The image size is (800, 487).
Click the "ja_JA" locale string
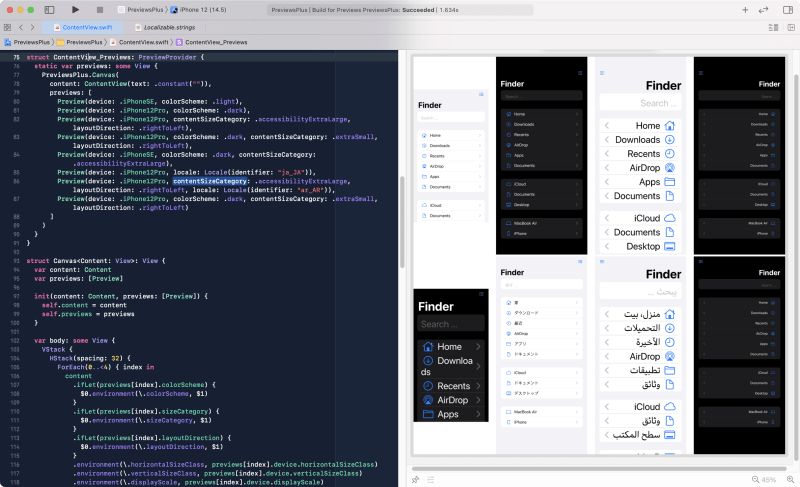(293, 172)
